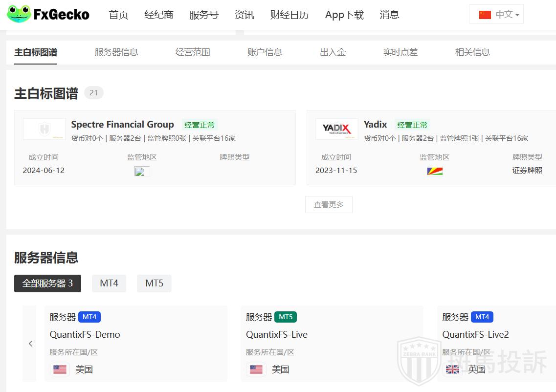556x392 pixels.
Task: Click the FxGecko frog logo
Action: 19,14
